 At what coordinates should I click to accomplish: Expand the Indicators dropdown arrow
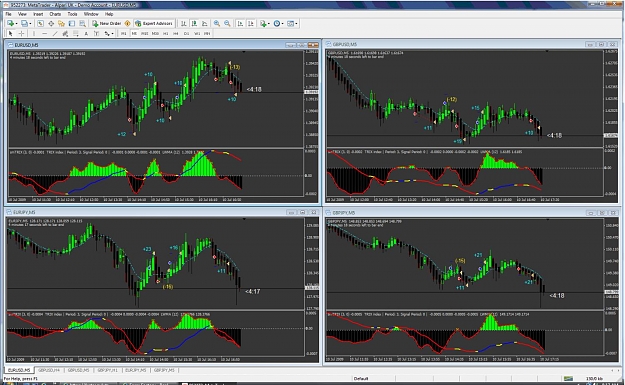click(269, 24)
